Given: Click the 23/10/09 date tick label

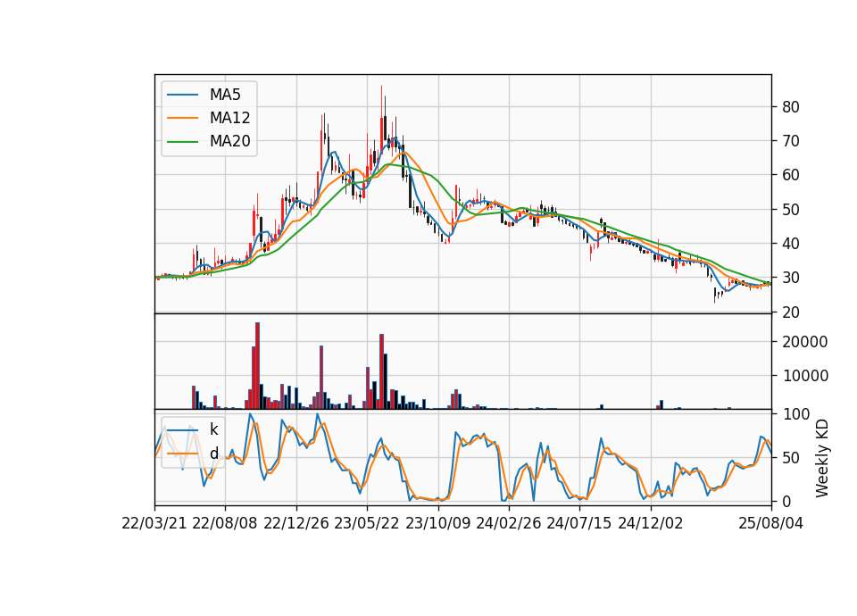Looking at the screenshot, I should pyautogui.click(x=437, y=523).
